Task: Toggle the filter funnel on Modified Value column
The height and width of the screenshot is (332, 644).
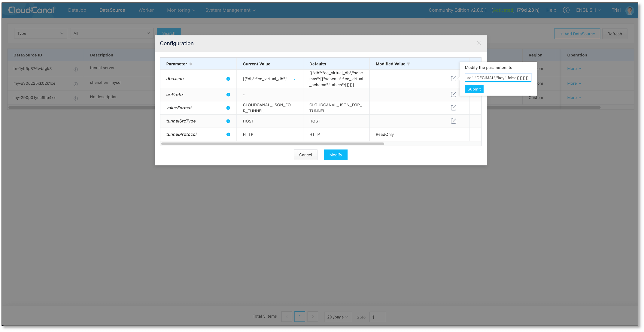Action: pos(409,64)
